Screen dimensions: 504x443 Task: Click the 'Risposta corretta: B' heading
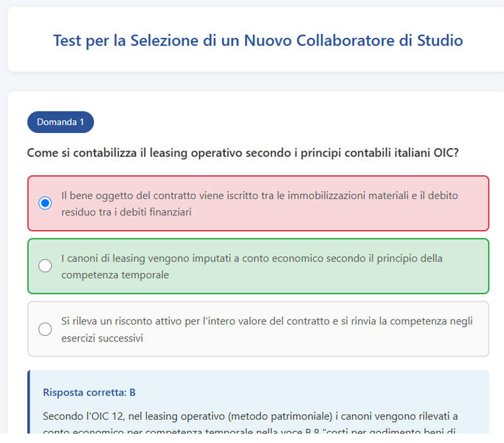coord(89,392)
